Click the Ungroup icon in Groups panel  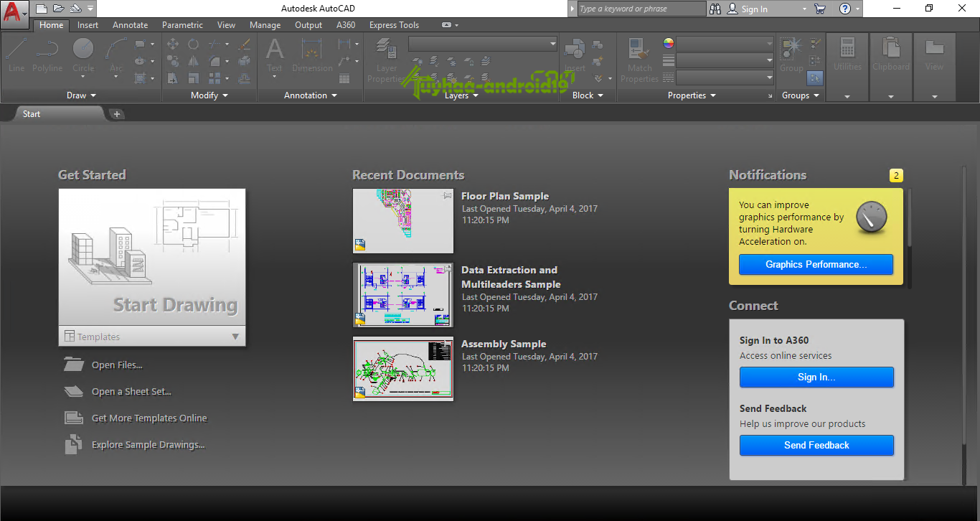coord(815,44)
